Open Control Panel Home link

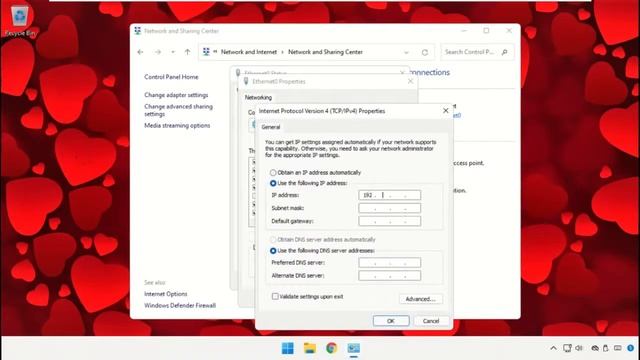point(171,77)
